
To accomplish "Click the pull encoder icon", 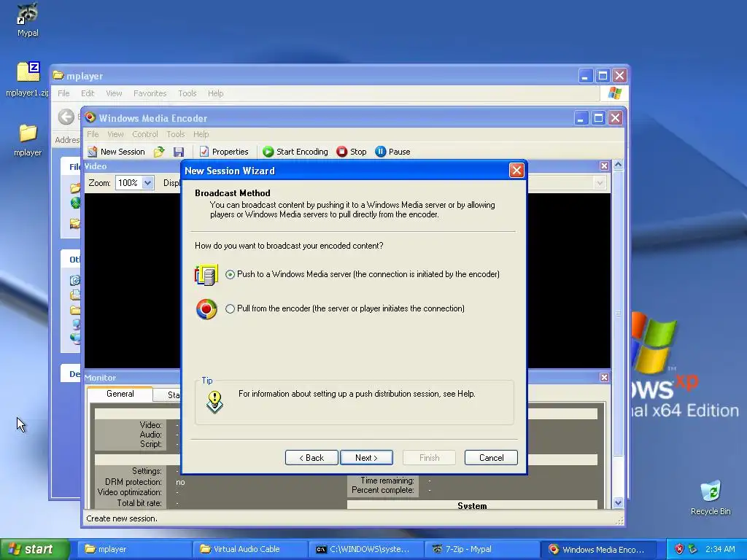I will point(206,309).
